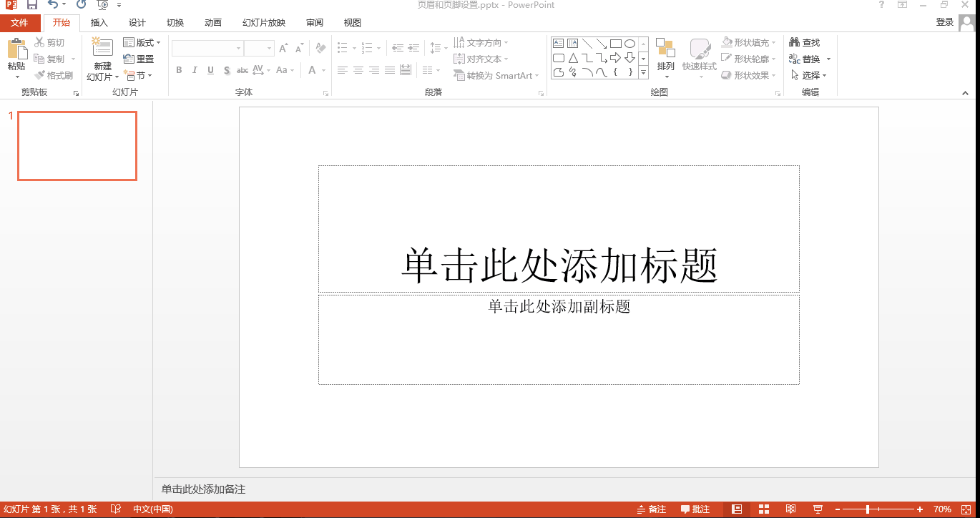Click Comments (批注) button in status bar
The height and width of the screenshot is (518, 980).
point(695,509)
